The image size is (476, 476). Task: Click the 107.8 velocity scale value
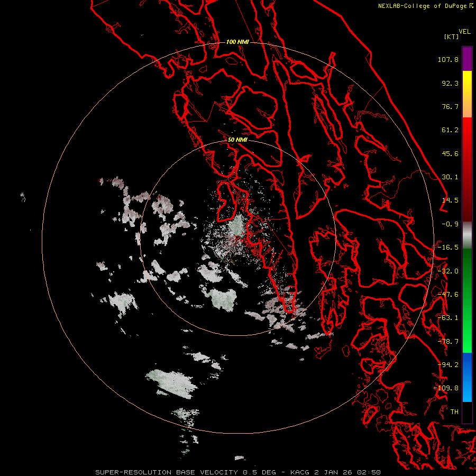(448, 59)
